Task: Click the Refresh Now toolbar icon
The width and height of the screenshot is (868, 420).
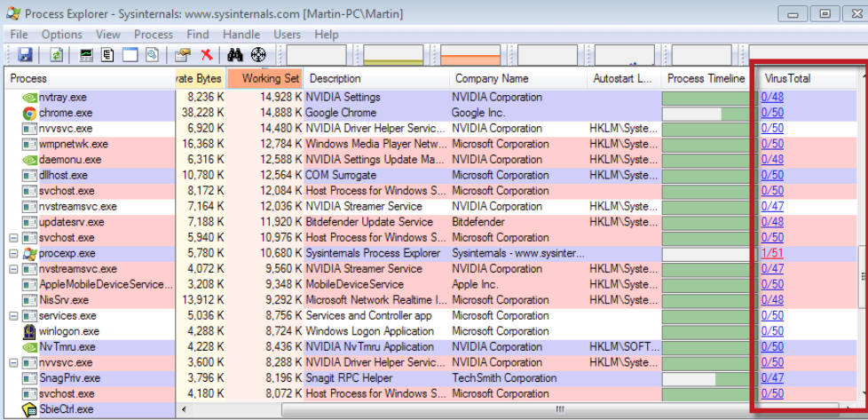Action: (56, 54)
